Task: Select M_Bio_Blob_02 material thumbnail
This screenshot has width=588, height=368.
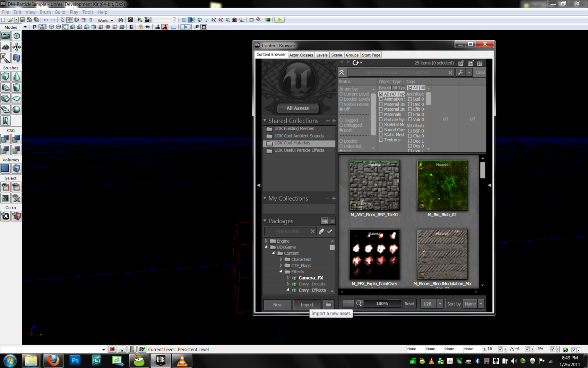Action: tap(442, 185)
